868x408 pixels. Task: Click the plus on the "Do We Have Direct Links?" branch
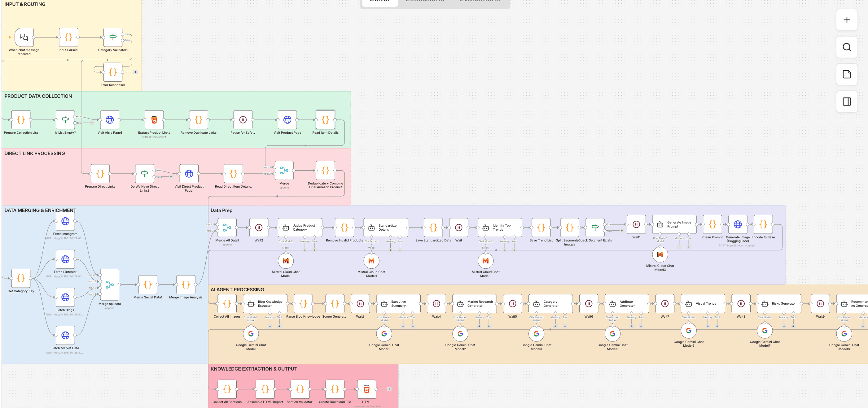[171, 176]
